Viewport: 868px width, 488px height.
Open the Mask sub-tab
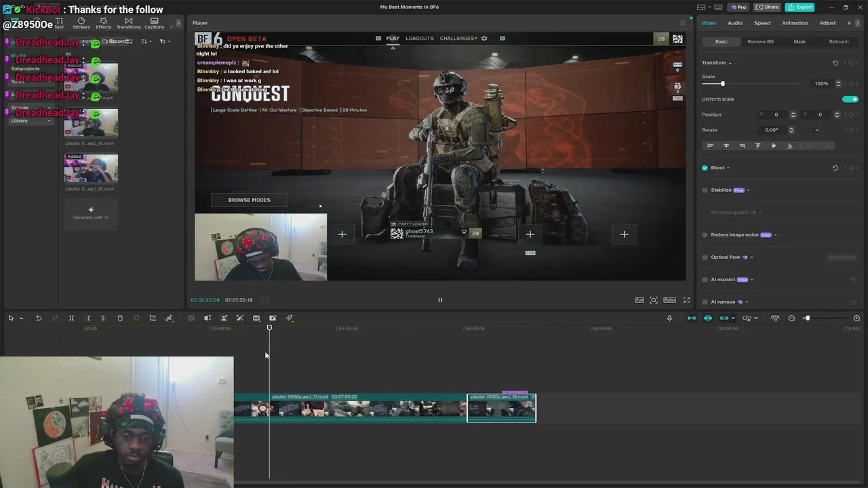click(800, 41)
